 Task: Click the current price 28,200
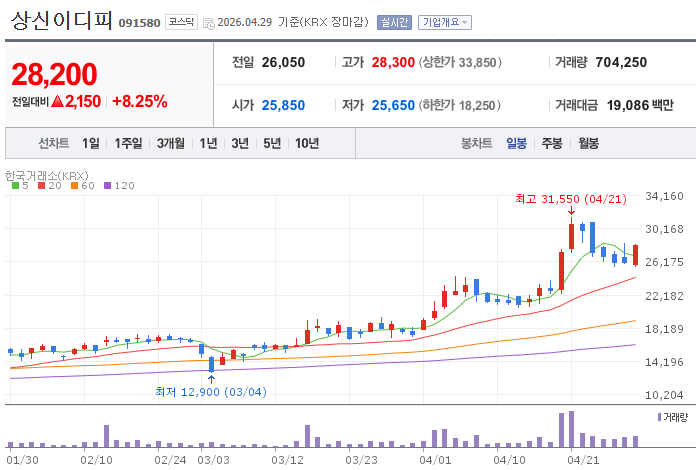pyautogui.click(x=54, y=74)
